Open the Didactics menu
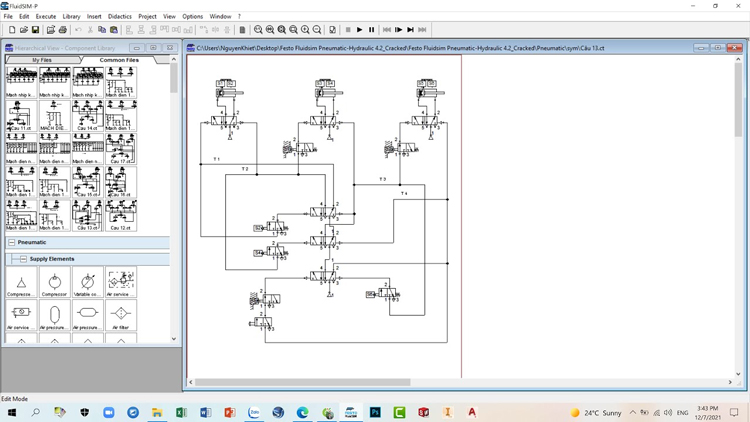This screenshot has width=750, height=422. [119, 17]
